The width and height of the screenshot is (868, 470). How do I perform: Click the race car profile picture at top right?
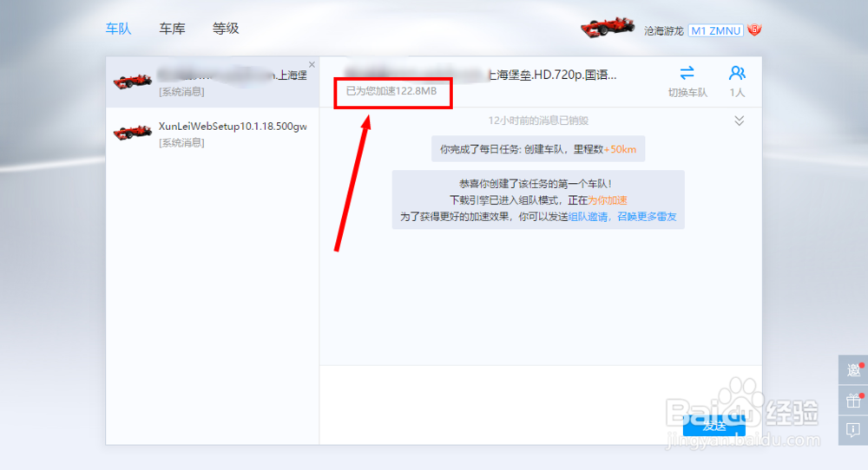pos(608,27)
